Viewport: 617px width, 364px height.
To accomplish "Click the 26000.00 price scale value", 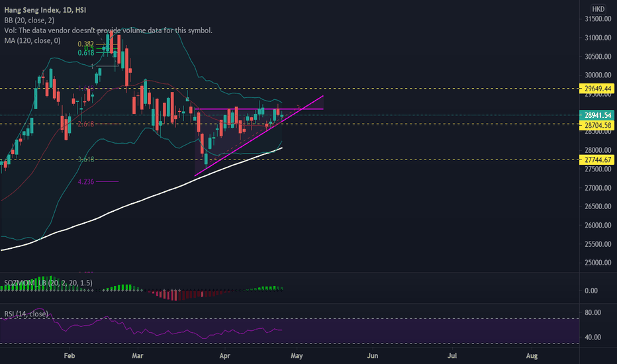I will click(x=598, y=225).
